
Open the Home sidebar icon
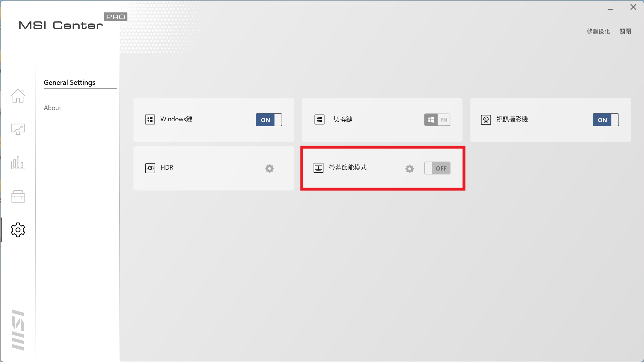(18, 96)
